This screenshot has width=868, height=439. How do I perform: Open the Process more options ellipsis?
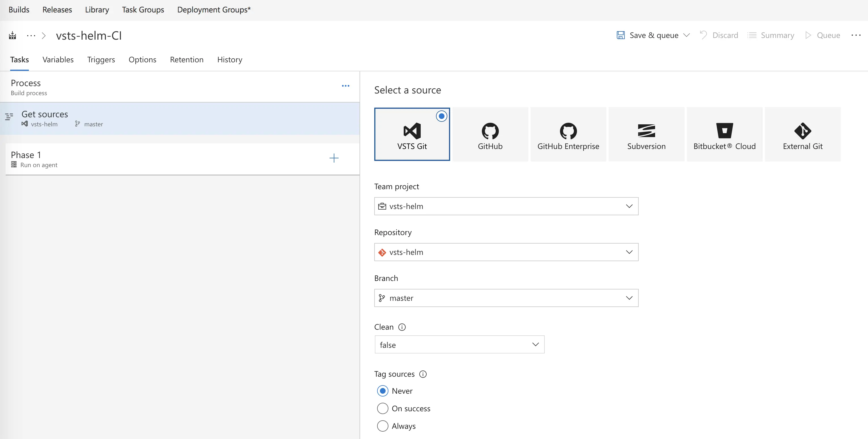(345, 86)
